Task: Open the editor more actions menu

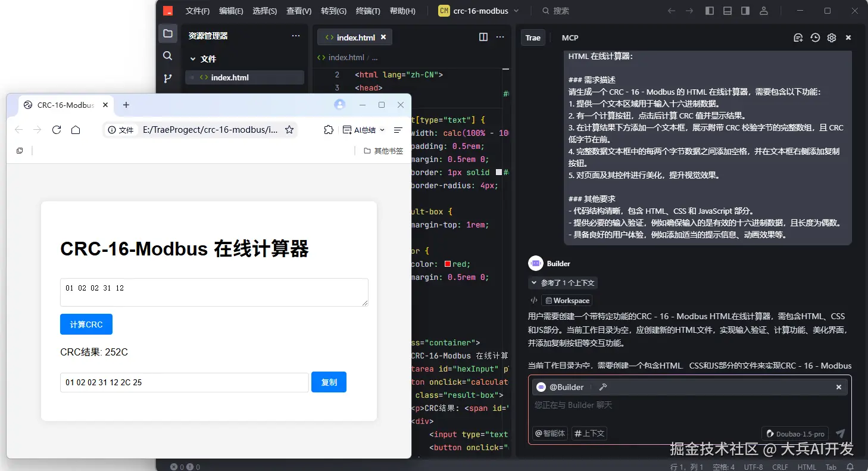Action: [501, 37]
